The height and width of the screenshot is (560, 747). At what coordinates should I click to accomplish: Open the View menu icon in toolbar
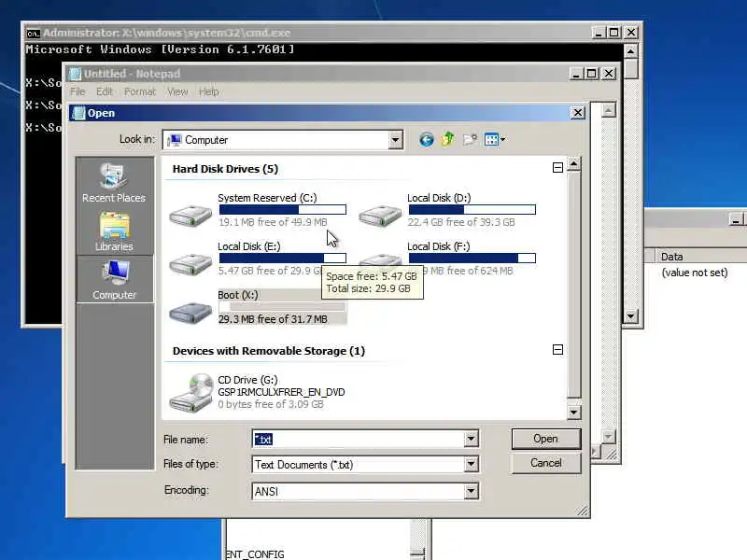pos(491,139)
